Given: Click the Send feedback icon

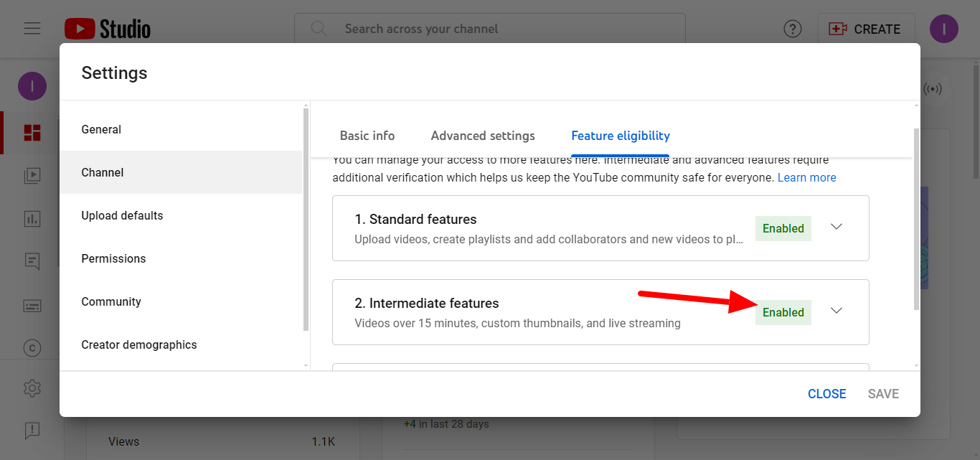Looking at the screenshot, I should pyautogui.click(x=32, y=431).
